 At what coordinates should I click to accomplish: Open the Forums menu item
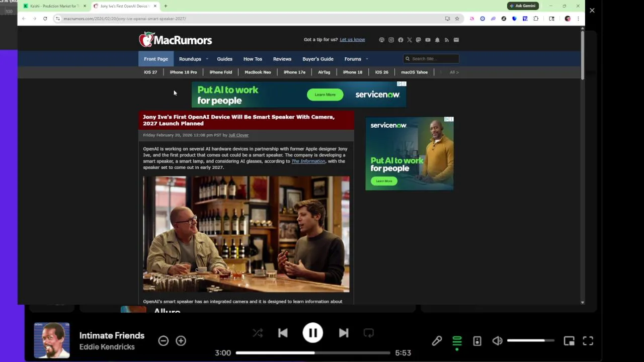pyautogui.click(x=353, y=59)
